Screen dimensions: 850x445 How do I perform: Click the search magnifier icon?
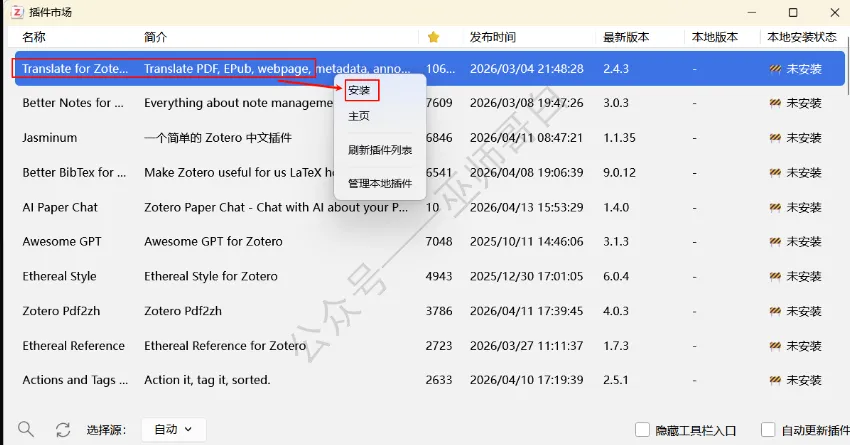click(25, 430)
